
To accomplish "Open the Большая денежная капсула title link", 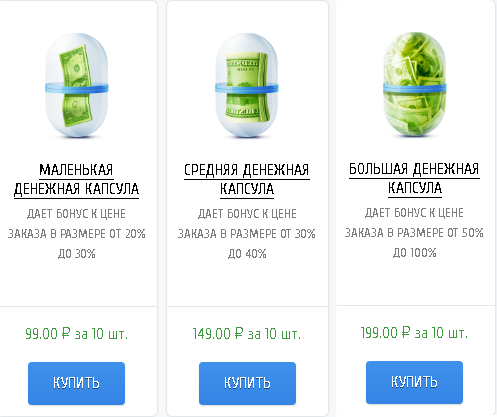I will coord(414,179).
